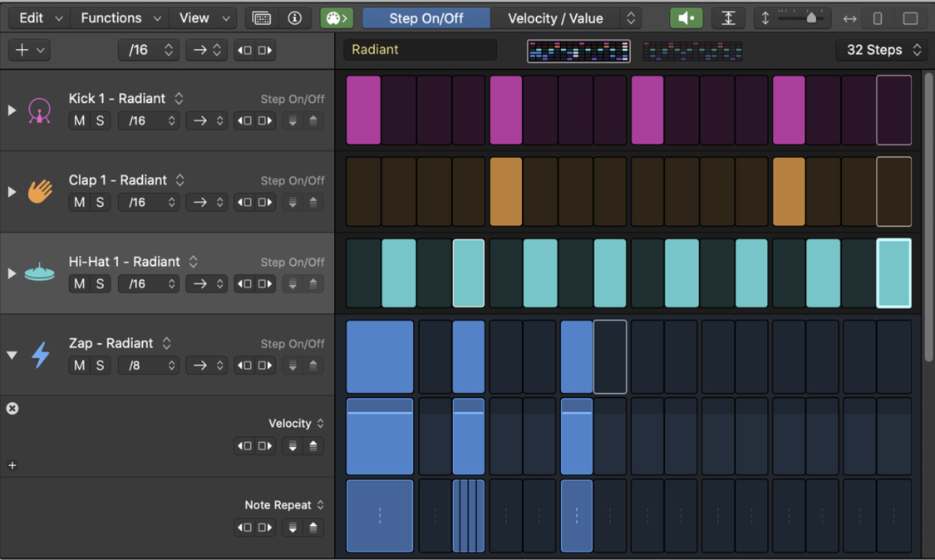Add a new subrow with the plus button

tap(12, 465)
